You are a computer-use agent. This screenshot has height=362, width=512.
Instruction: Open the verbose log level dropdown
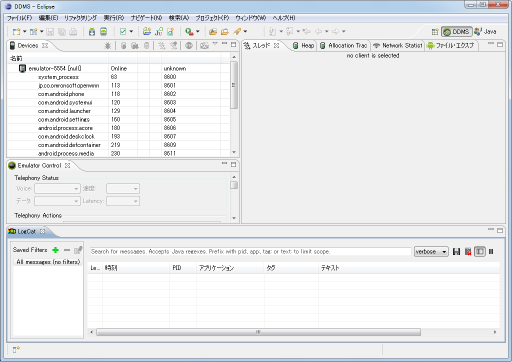point(431,252)
